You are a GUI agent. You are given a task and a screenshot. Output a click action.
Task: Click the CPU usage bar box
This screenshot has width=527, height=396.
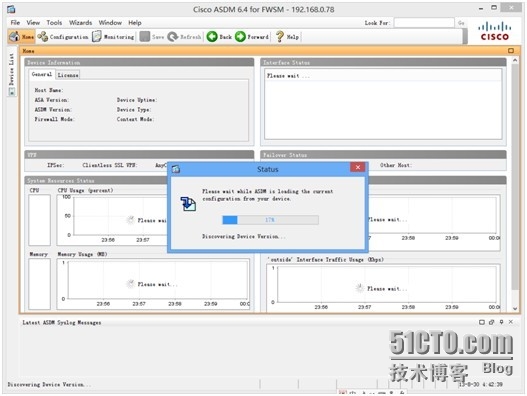click(x=39, y=220)
